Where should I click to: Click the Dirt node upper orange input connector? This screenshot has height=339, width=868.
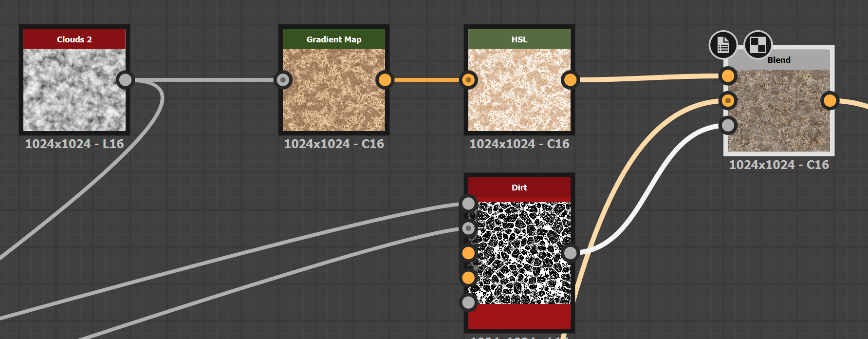tap(468, 253)
